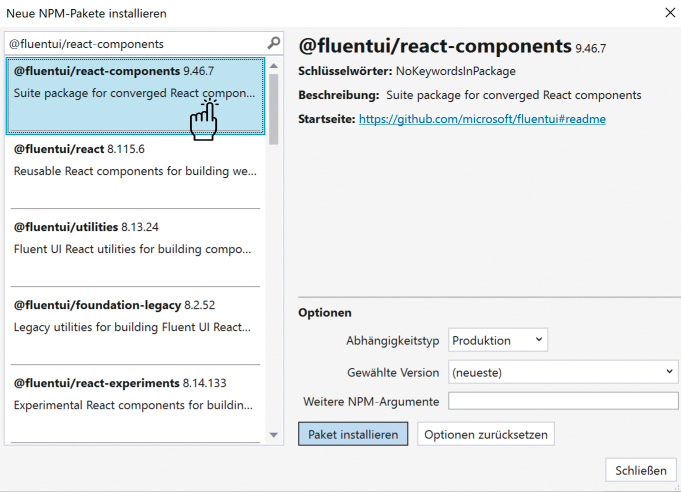Click the Schließen button
This screenshot has height=492, width=681.
click(641, 470)
